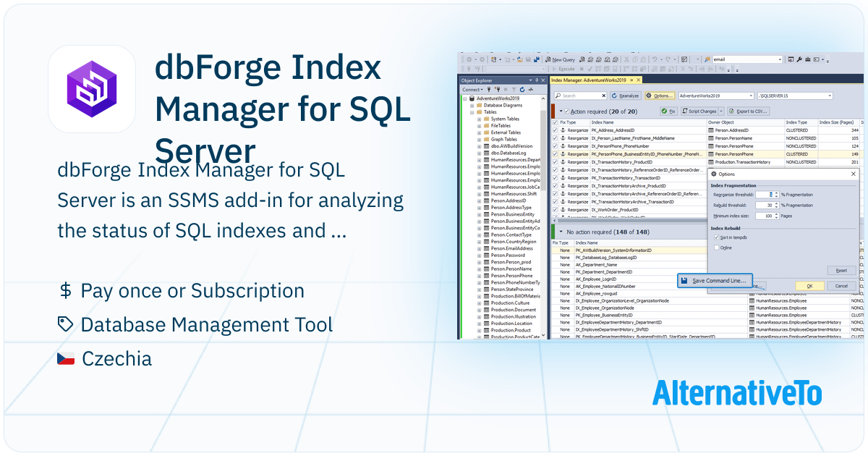This screenshot has height=456, width=868.
Task: Expand the Database Diagrams tree node
Action: point(472,106)
